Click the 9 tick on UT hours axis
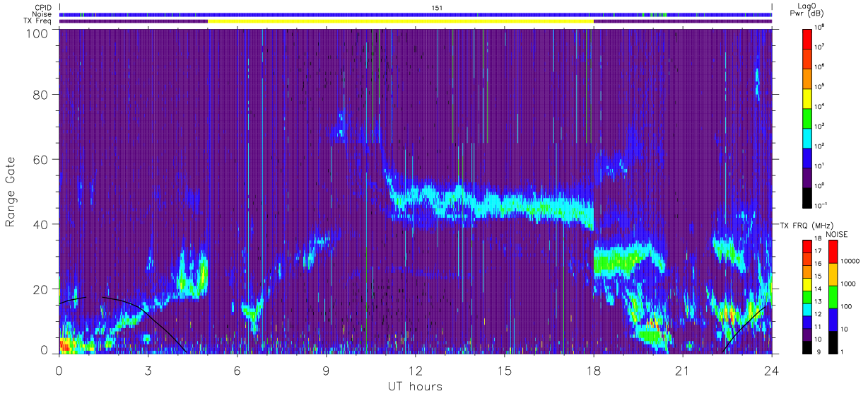The image size is (868, 401). [x=326, y=370]
